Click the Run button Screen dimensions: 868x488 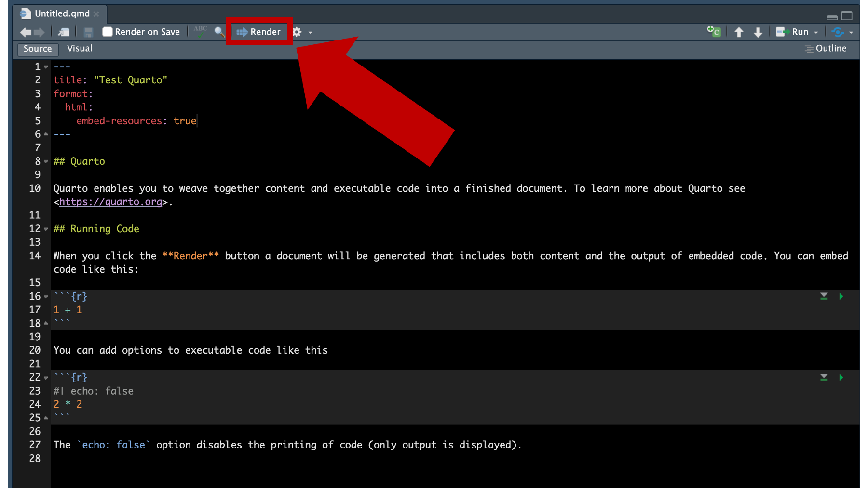click(792, 32)
